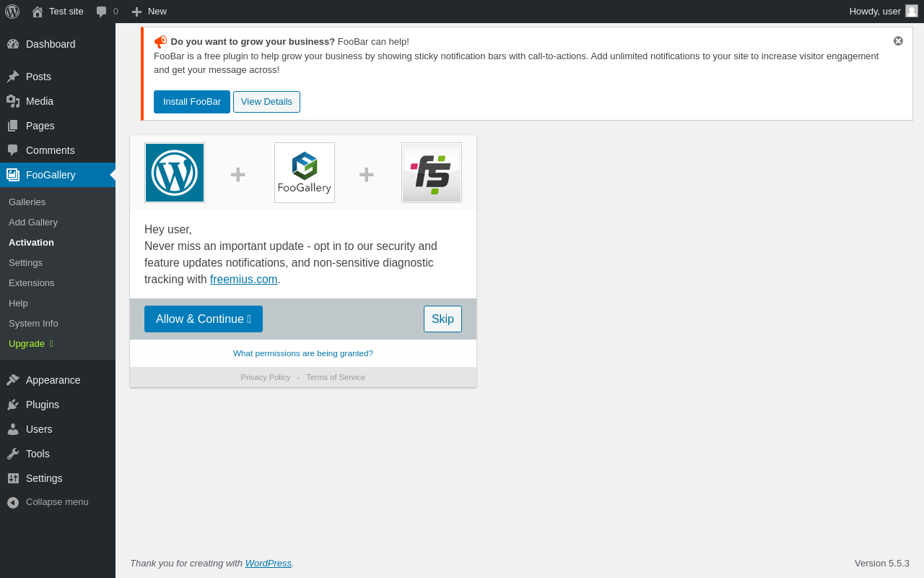924x578 pixels.
Task: Click the Tools wrench icon
Action: 13,454
